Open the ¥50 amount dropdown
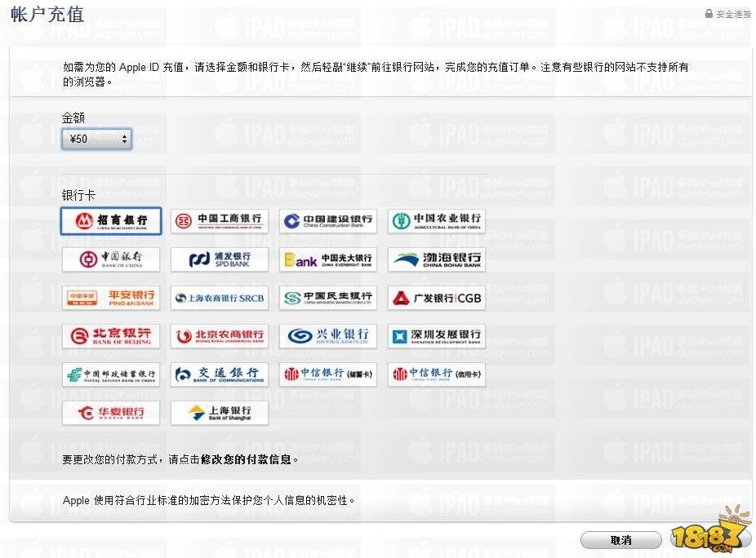Image resolution: width=756 pixels, height=558 pixels. (x=96, y=139)
